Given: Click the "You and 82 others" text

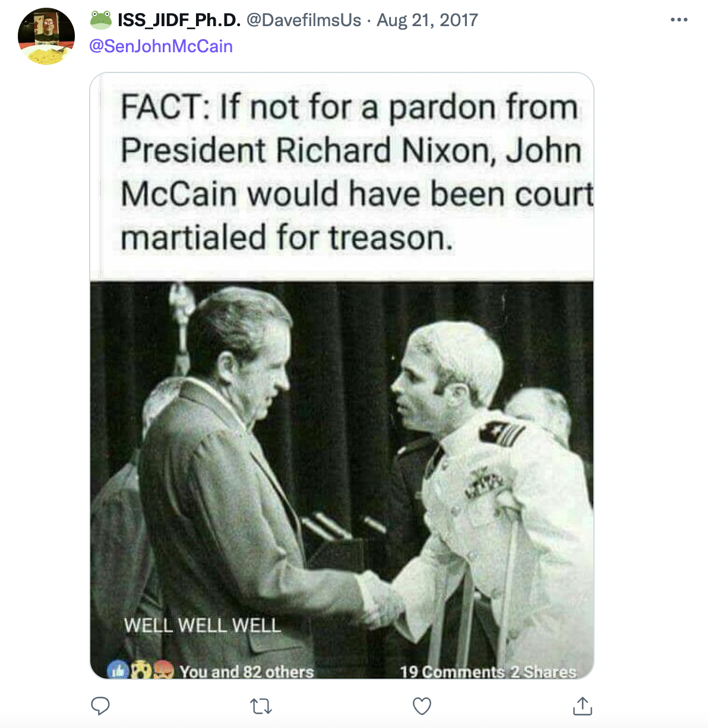Looking at the screenshot, I should pos(246,672).
